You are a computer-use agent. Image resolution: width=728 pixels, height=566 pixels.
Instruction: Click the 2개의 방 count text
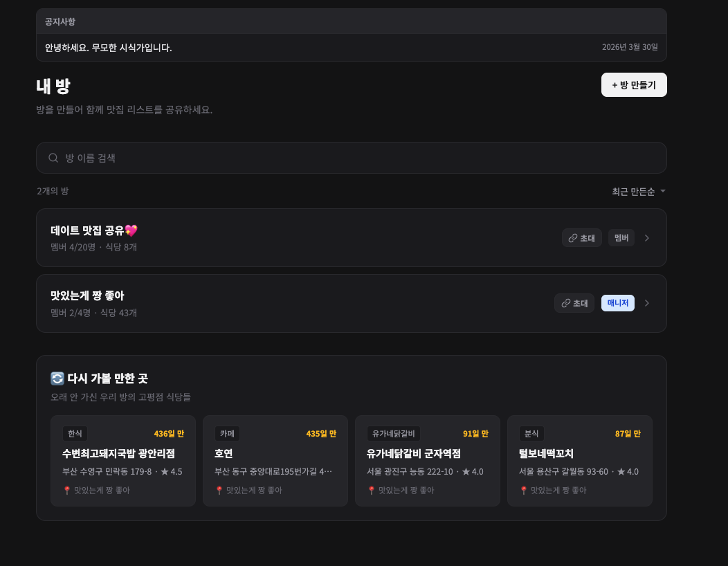click(53, 191)
